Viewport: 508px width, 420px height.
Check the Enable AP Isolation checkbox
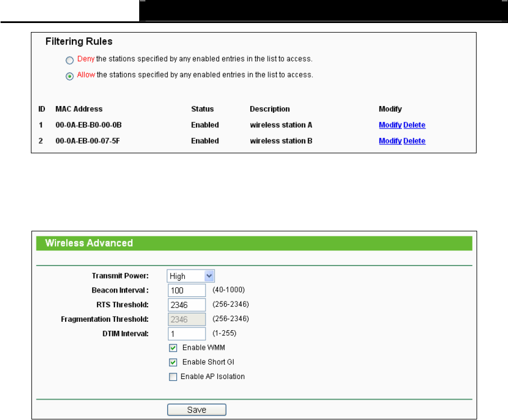(173, 377)
